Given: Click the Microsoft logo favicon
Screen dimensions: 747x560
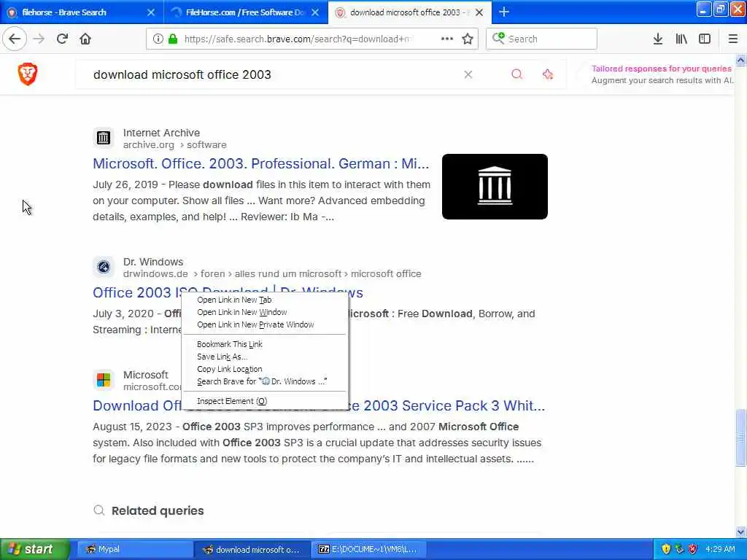Looking at the screenshot, I should (x=104, y=379).
